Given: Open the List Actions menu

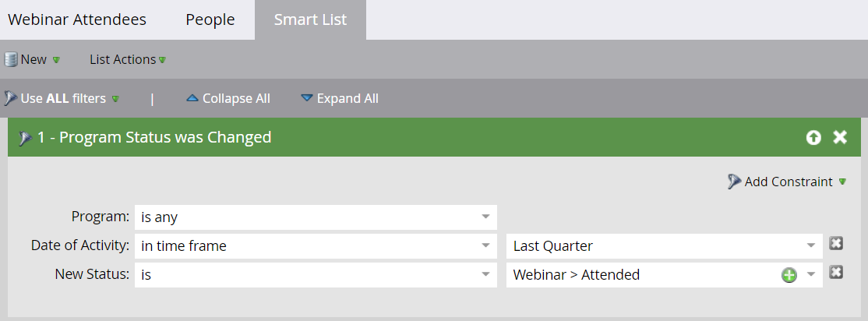Looking at the screenshot, I should tap(128, 59).
